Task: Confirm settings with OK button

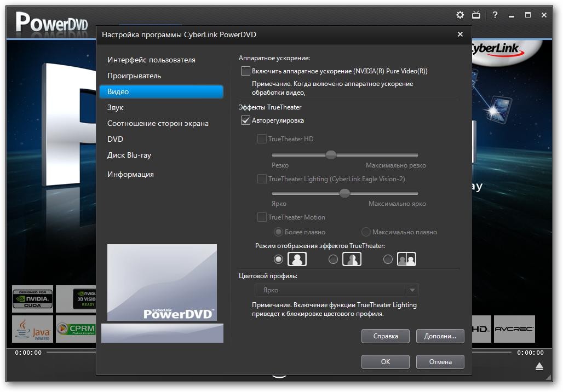Action: (386, 362)
